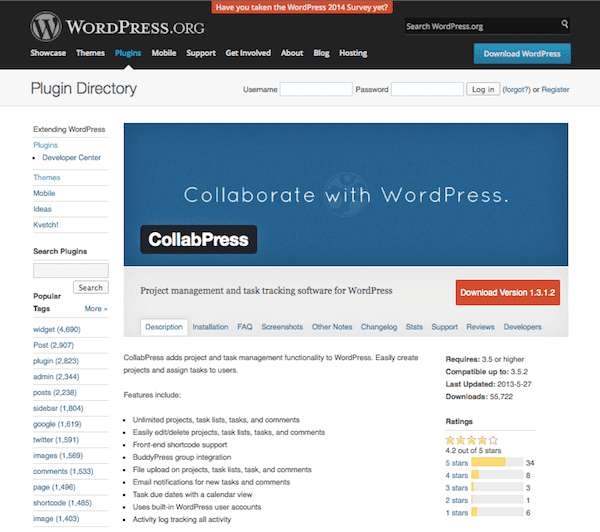Click the Download WordPress button
This screenshot has width=600, height=532.
click(x=522, y=54)
